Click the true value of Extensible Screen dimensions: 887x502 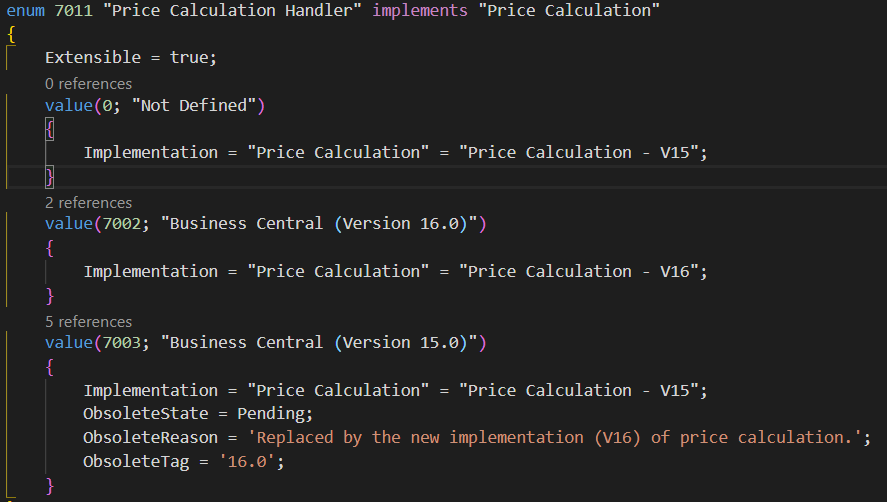tap(189, 57)
